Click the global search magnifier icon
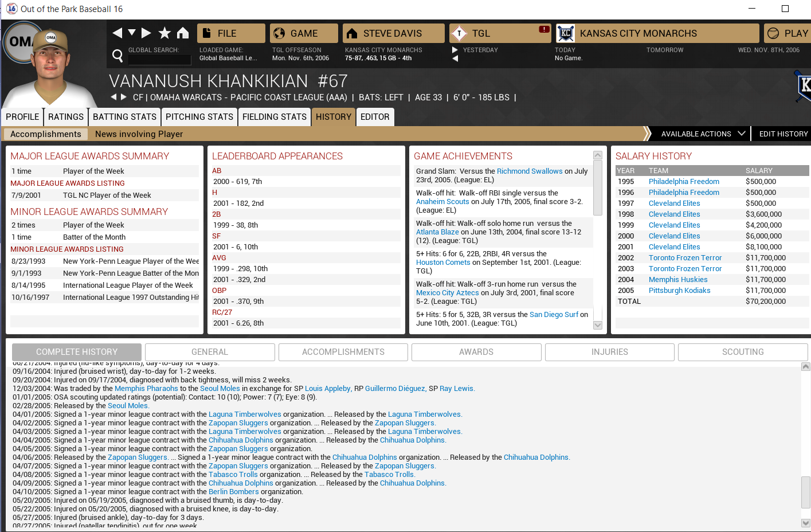 click(117, 56)
